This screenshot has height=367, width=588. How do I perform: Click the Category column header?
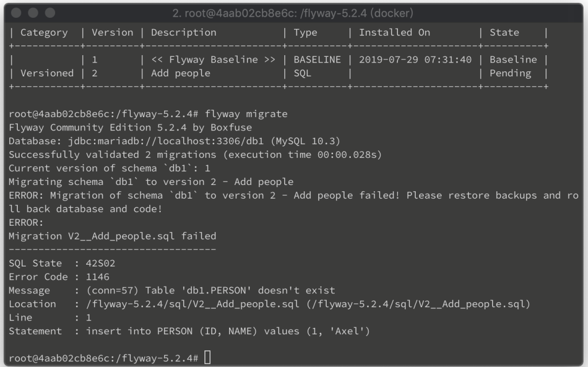coord(44,33)
